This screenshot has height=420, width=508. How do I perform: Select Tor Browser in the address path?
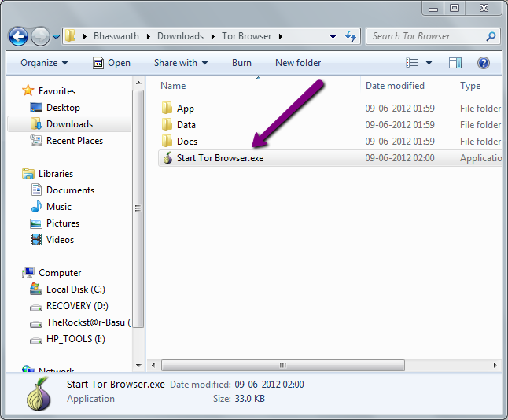(246, 36)
